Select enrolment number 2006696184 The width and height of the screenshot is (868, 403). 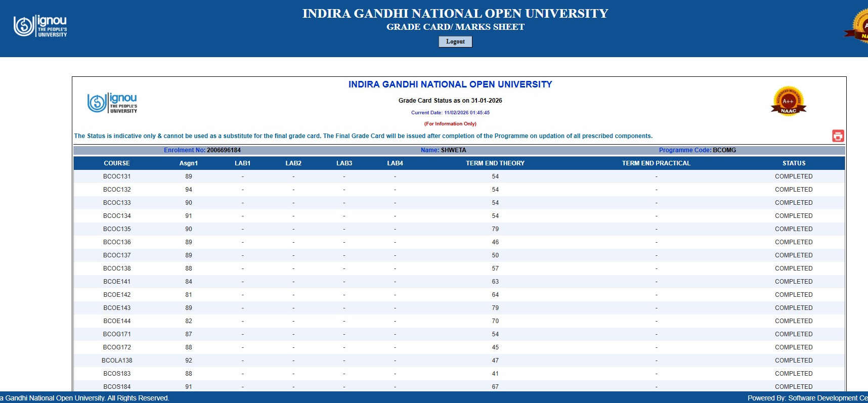(x=224, y=150)
